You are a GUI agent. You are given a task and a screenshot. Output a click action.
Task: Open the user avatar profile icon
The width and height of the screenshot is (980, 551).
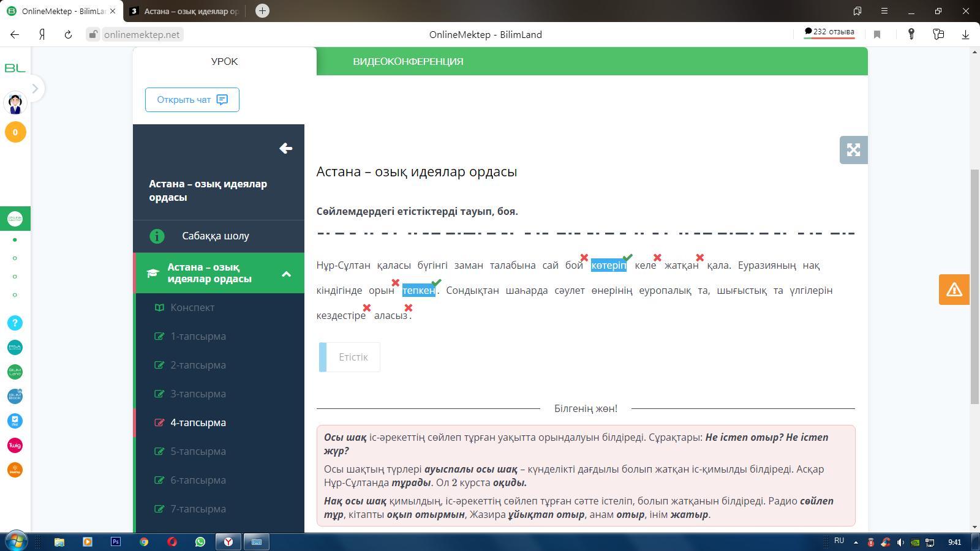15,103
